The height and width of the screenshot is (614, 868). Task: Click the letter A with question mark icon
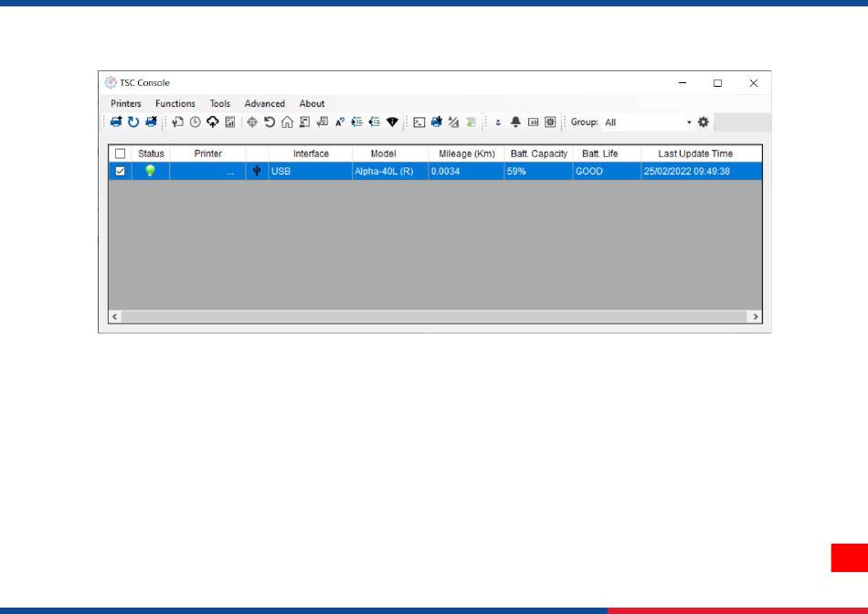point(340,122)
